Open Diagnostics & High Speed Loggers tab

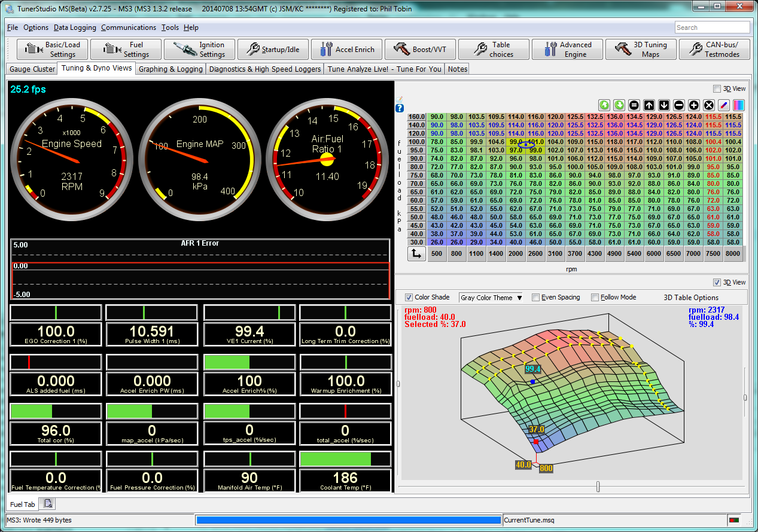click(x=265, y=69)
